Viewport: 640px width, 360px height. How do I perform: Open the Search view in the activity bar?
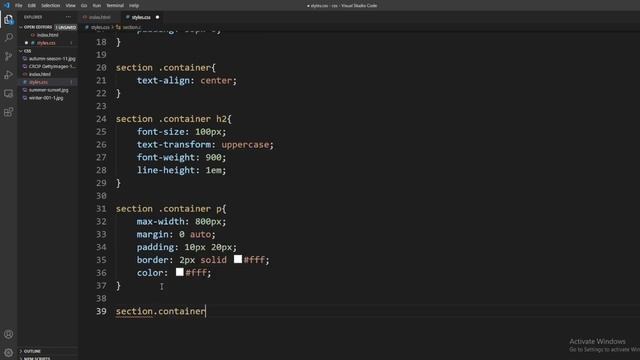[8, 38]
